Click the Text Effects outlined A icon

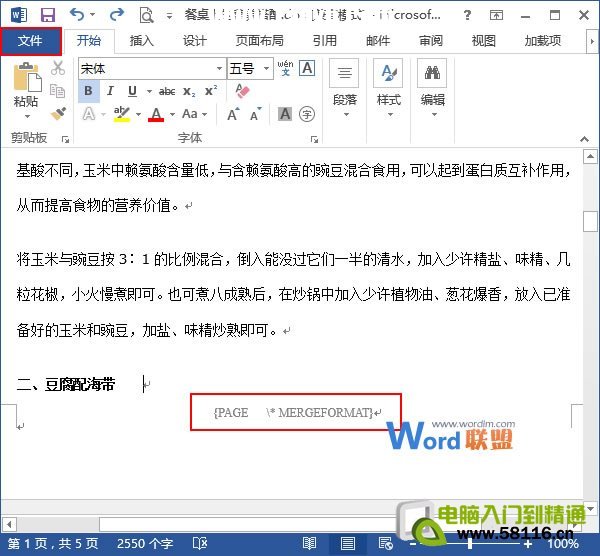89,114
